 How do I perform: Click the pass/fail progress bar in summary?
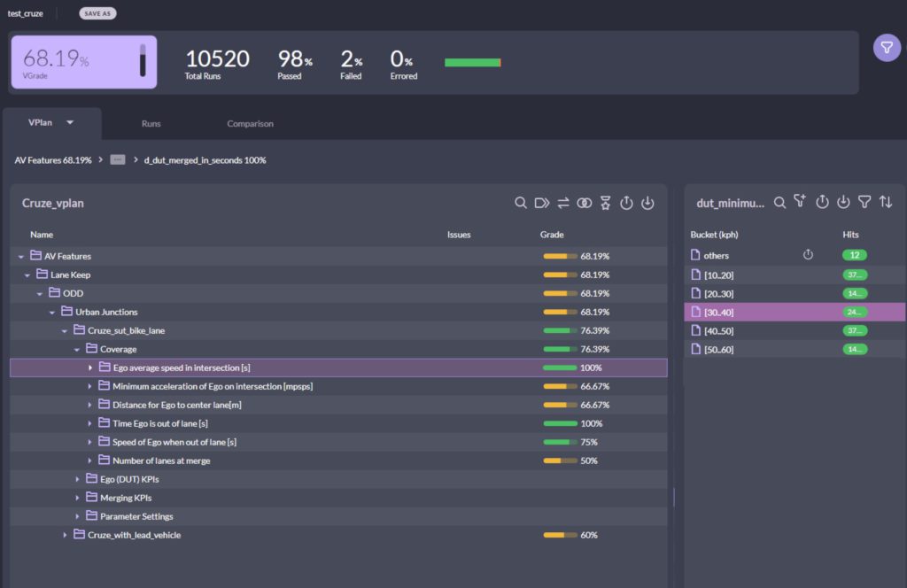click(x=472, y=62)
